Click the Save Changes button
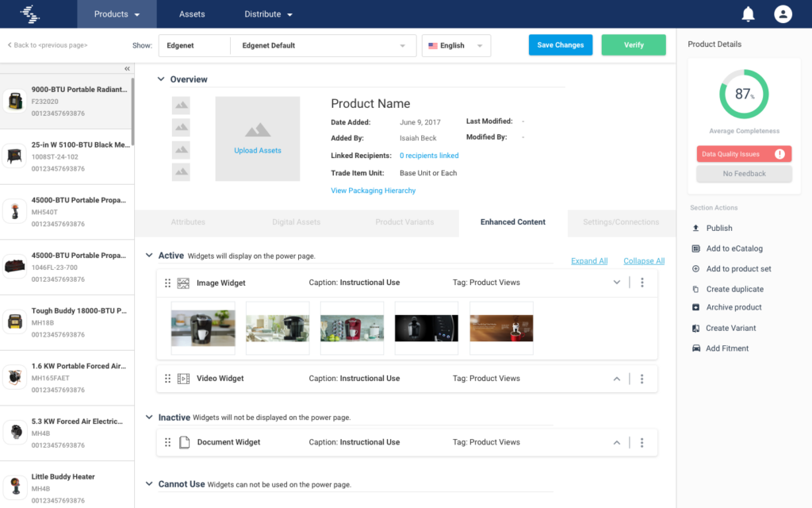 point(561,45)
